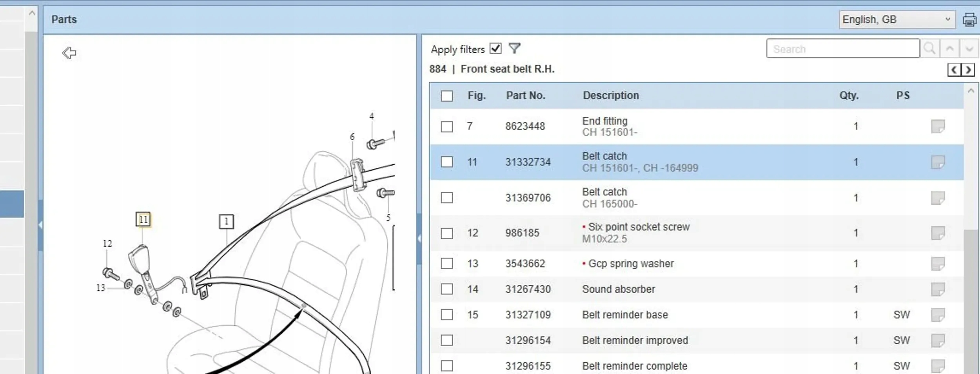Viewport: 980px width, 374px height.
Task: Tick checkbox for part 8623448
Action: (x=446, y=126)
